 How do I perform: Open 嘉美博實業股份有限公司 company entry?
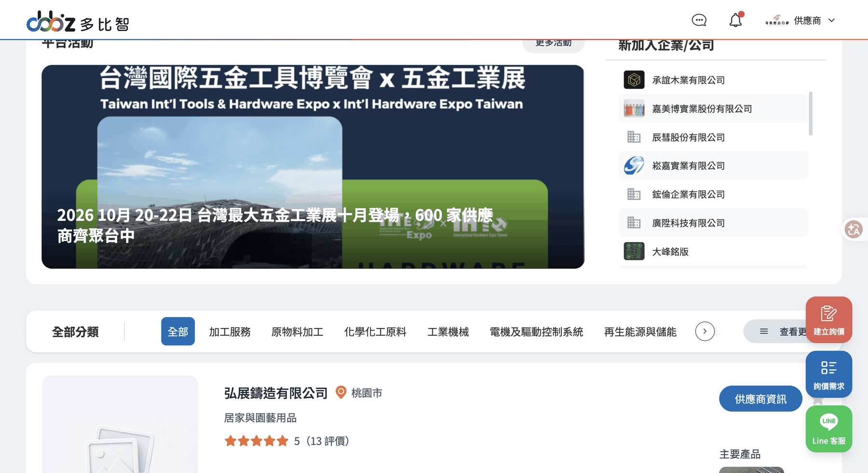[713, 108]
